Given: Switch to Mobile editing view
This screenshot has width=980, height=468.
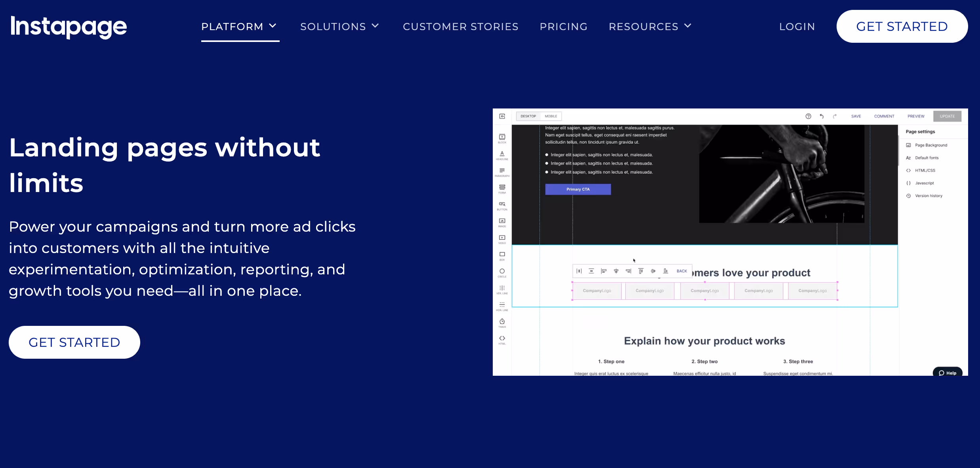Looking at the screenshot, I should pyautogui.click(x=551, y=116).
